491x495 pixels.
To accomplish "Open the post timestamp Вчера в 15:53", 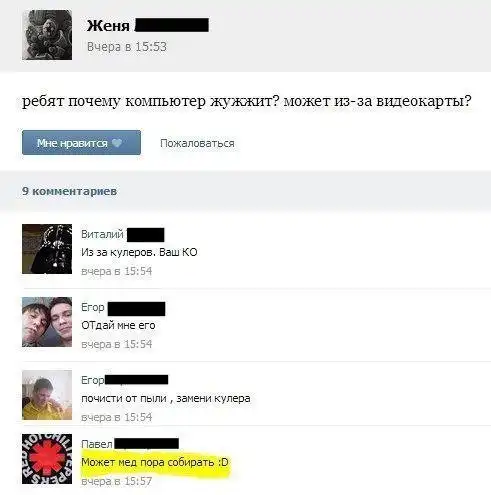I will (x=127, y=47).
